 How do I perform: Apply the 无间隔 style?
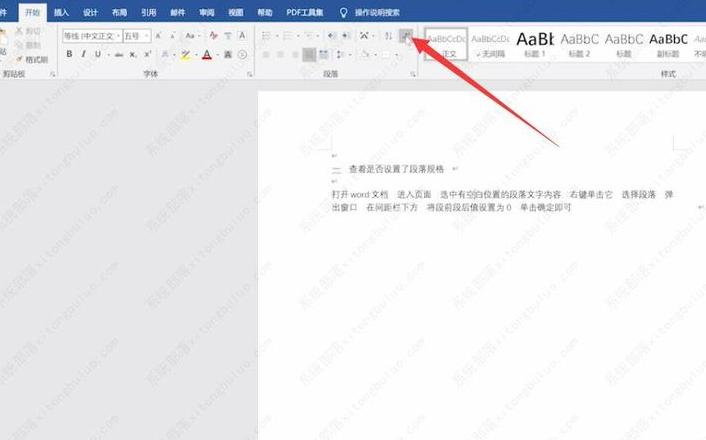point(490,45)
